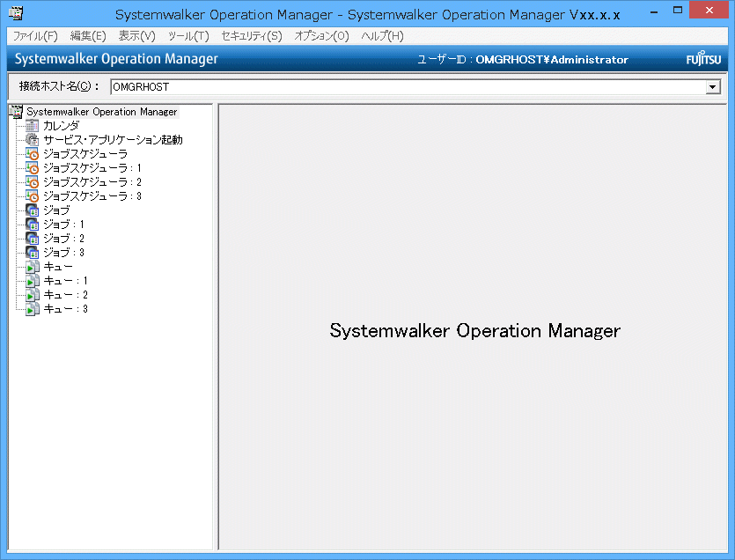The height and width of the screenshot is (560, 735).
Task: Select ジョブスケジューラ : 1 label
Action: tap(92, 168)
